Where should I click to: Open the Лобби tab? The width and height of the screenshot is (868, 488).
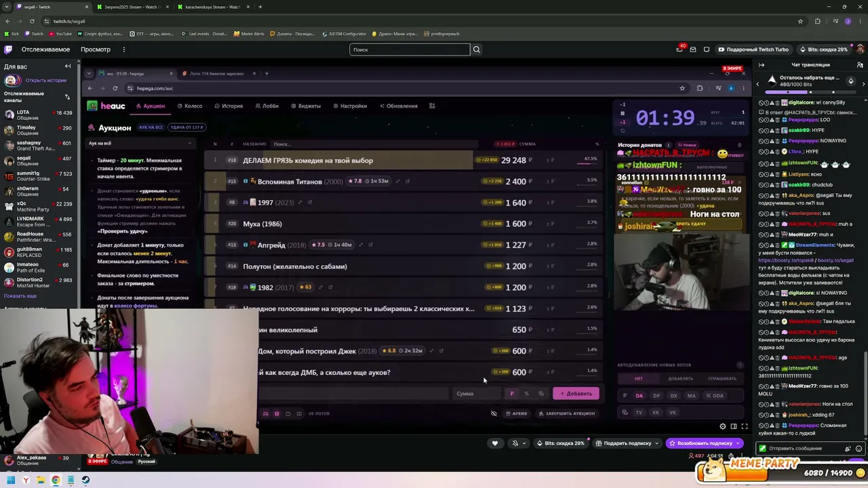point(267,106)
